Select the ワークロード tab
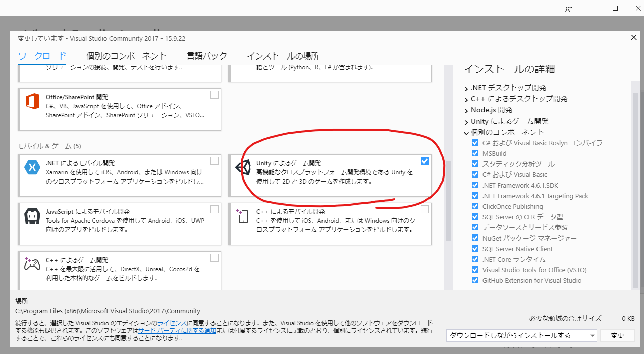This screenshot has width=644, height=354. (x=42, y=56)
